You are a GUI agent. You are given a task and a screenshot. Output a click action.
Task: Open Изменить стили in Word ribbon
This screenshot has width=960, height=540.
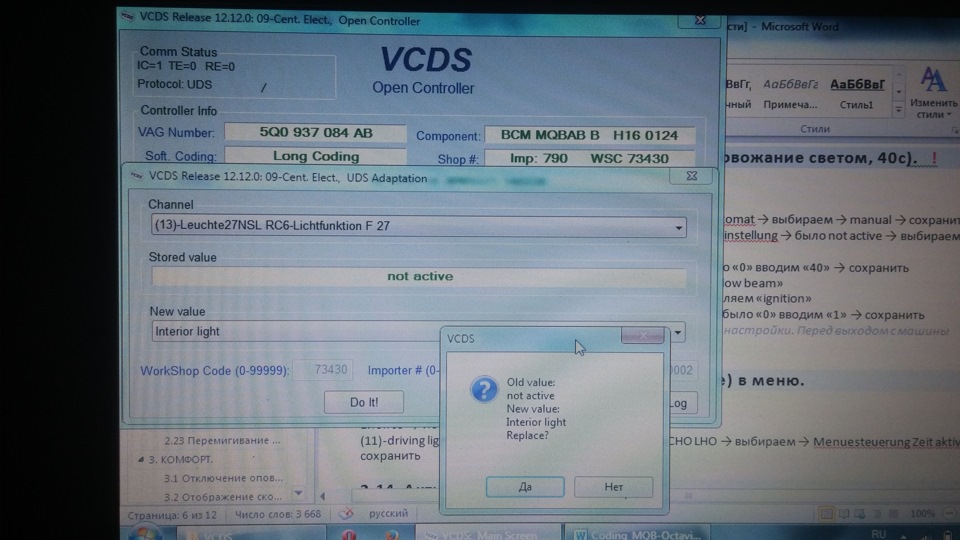click(x=933, y=94)
